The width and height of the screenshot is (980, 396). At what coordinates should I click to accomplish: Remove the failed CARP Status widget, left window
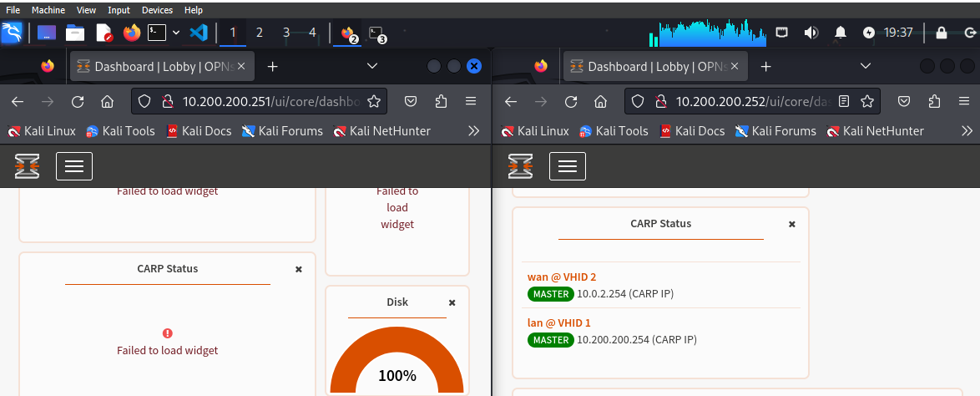[299, 269]
